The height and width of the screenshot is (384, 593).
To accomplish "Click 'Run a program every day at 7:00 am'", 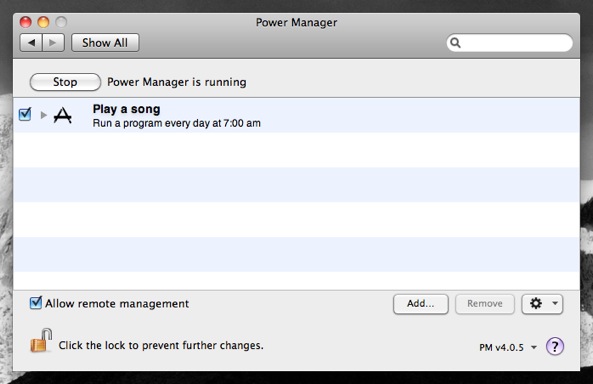I will point(177,123).
